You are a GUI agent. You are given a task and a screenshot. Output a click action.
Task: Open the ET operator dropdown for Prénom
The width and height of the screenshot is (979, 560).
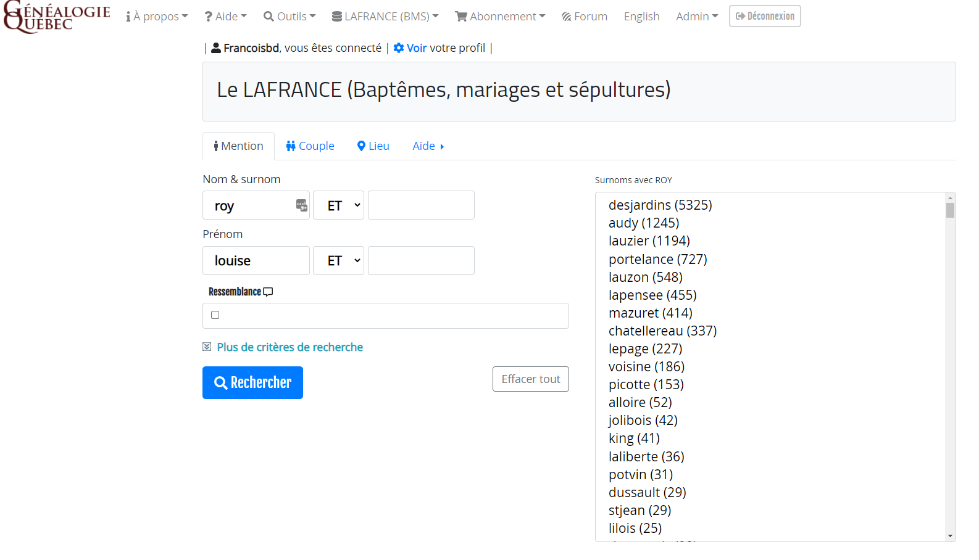(x=338, y=261)
